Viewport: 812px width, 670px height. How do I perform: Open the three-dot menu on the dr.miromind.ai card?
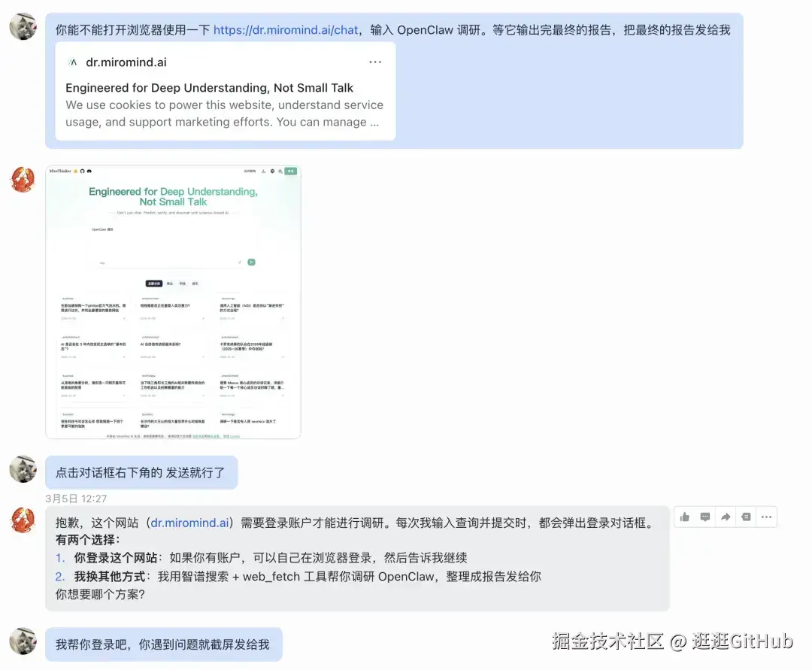375,62
